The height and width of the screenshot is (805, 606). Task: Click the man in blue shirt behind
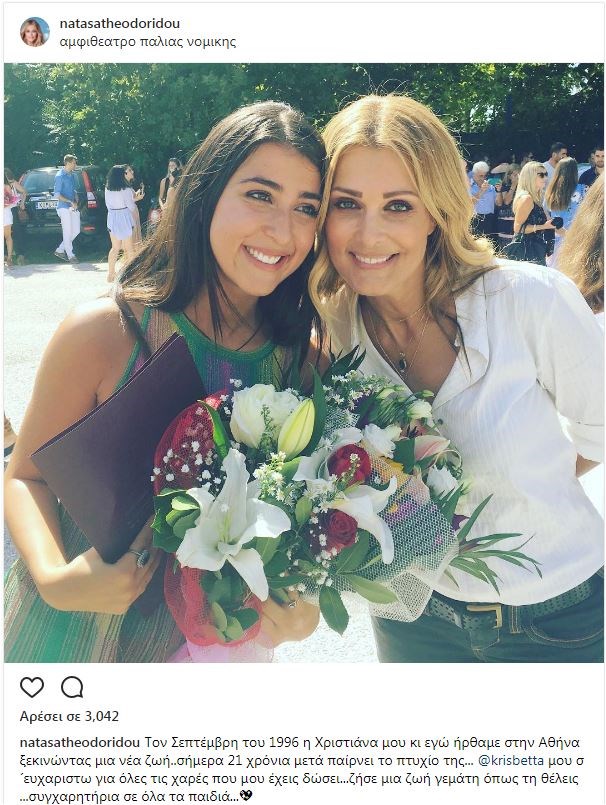68,208
